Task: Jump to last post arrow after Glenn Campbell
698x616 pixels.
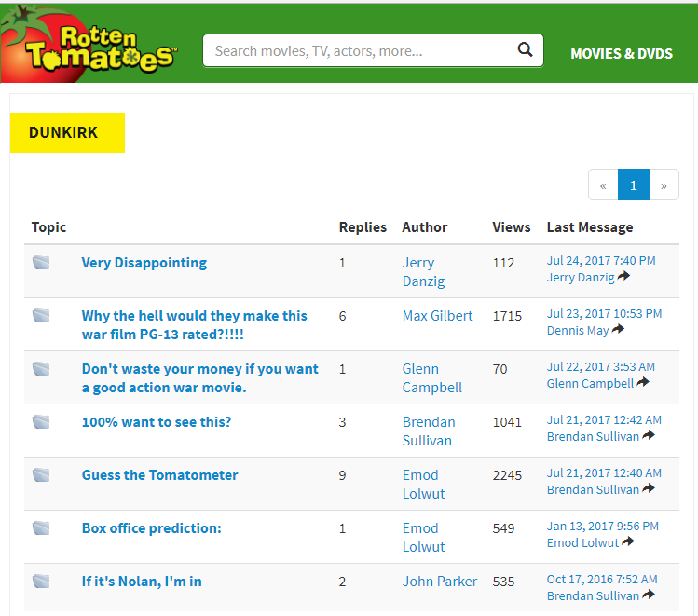Action: point(643,382)
